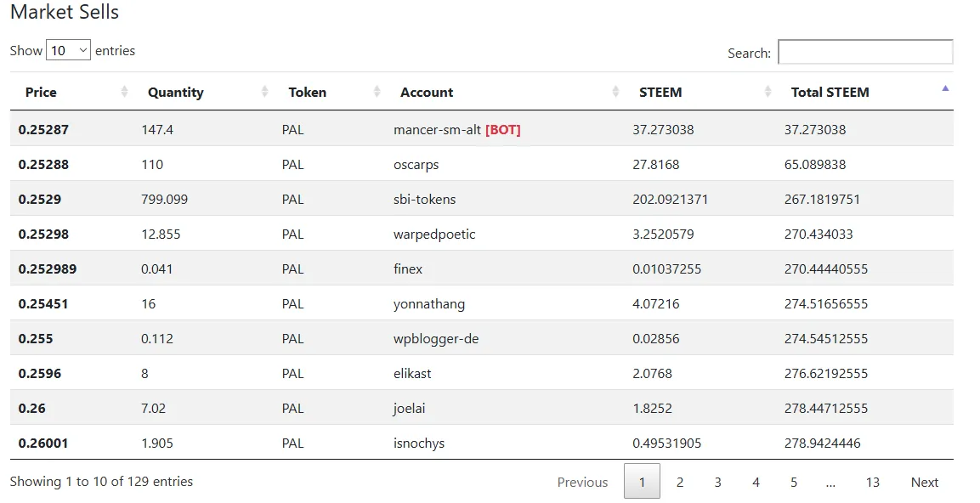The image size is (980, 503).
Task: Click the red BOT label
Action: click(x=503, y=129)
